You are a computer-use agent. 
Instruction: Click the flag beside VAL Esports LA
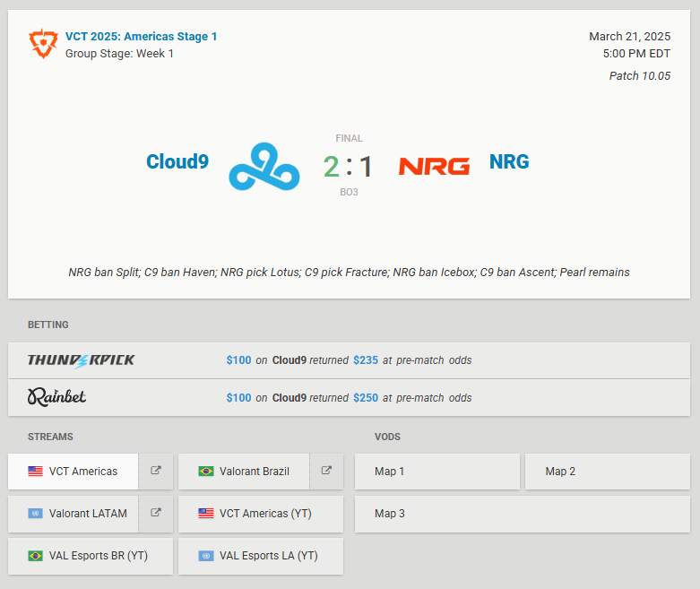pyautogui.click(x=206, y=556)
